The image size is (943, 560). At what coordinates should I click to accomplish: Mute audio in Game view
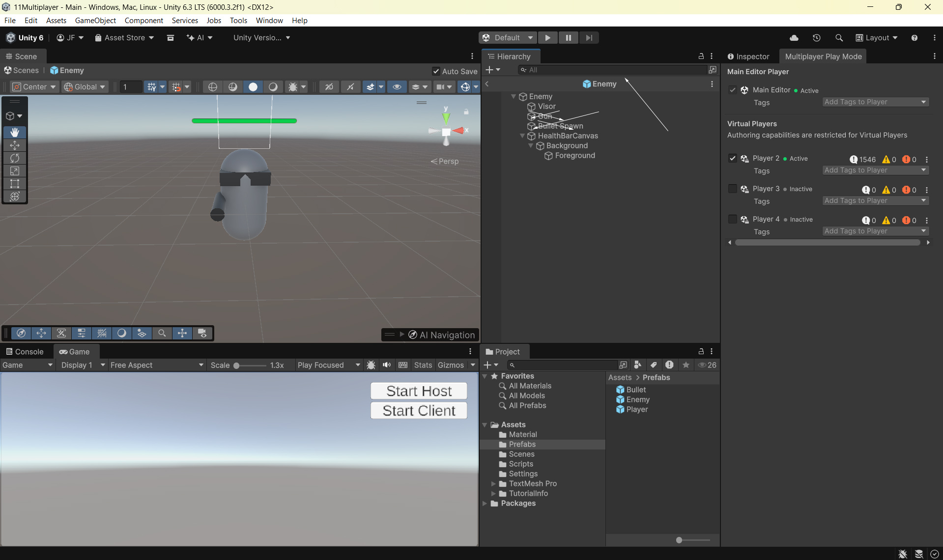tap(387, 365)
